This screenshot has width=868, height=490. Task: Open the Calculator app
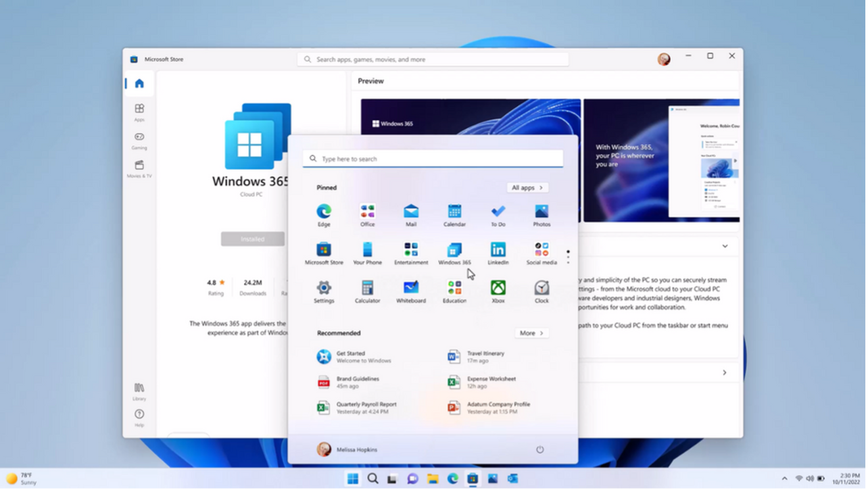(367, 289)
